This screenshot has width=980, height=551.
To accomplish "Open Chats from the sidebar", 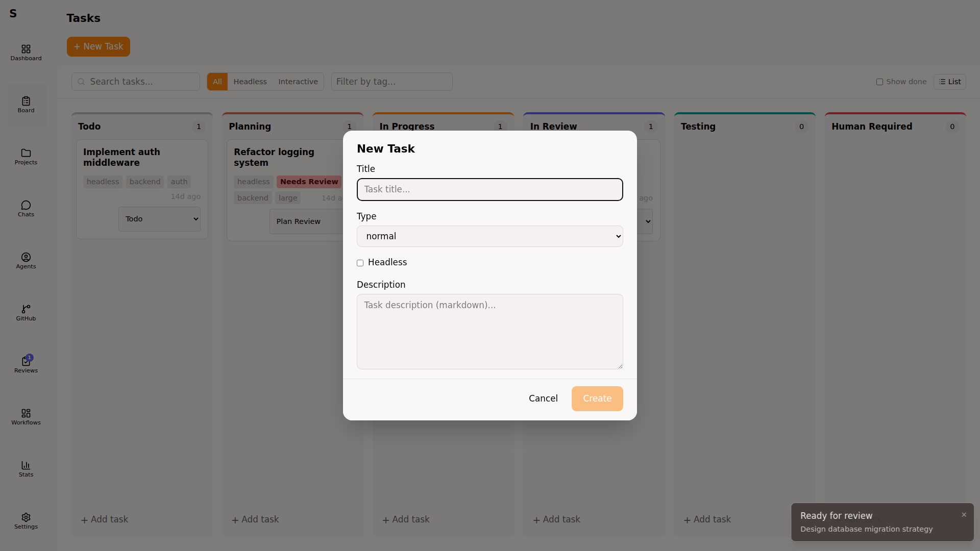I will pos(26,209).
